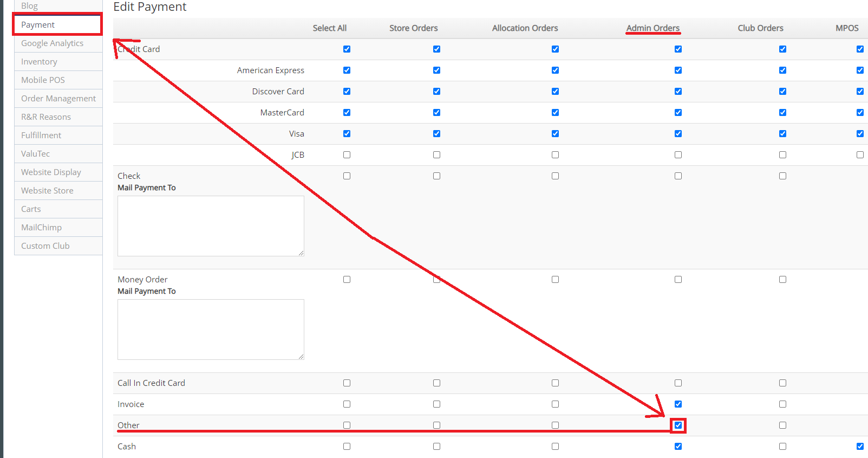Open the Payment settings menu item

tap(38, 25)
